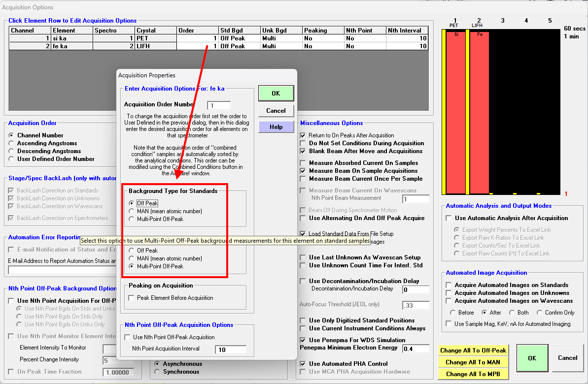Screen dimensions: 588x384
Task: Click Change All To Off-Peak button
Action: tap(473, 351)
